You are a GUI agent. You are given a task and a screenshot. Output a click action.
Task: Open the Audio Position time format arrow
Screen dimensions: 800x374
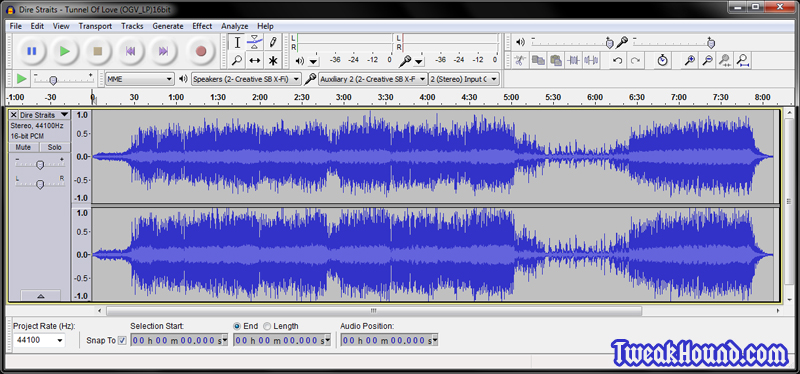click(435, 340)
